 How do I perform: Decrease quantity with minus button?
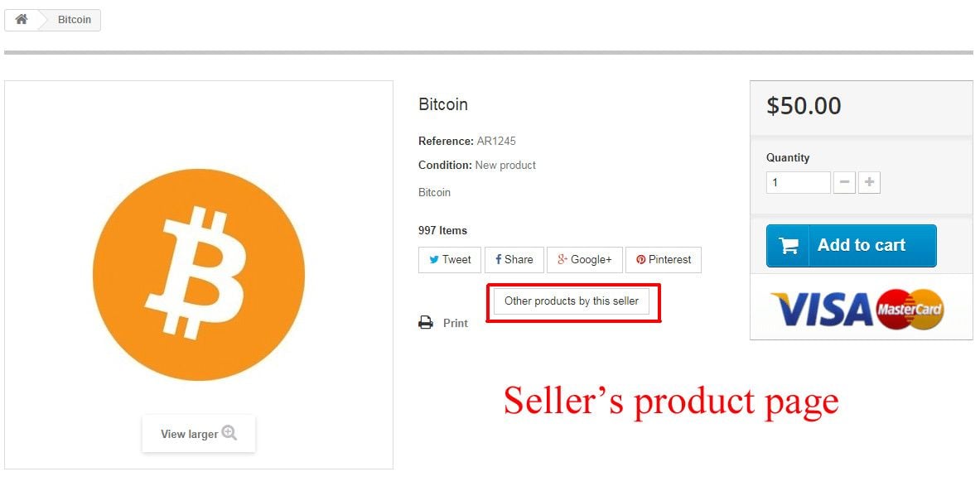pyautogui.click(x=844, y=183)
